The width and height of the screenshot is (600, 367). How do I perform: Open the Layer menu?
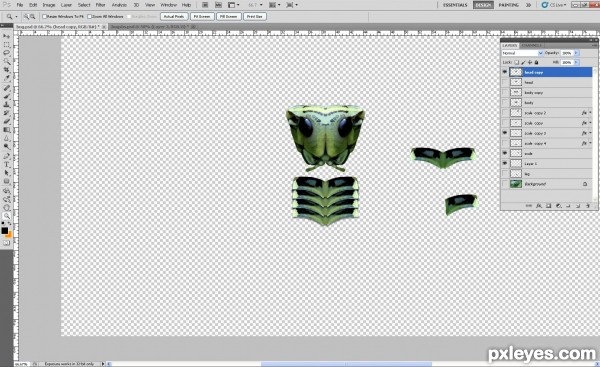pyautogui.click(x=66, y=5)
